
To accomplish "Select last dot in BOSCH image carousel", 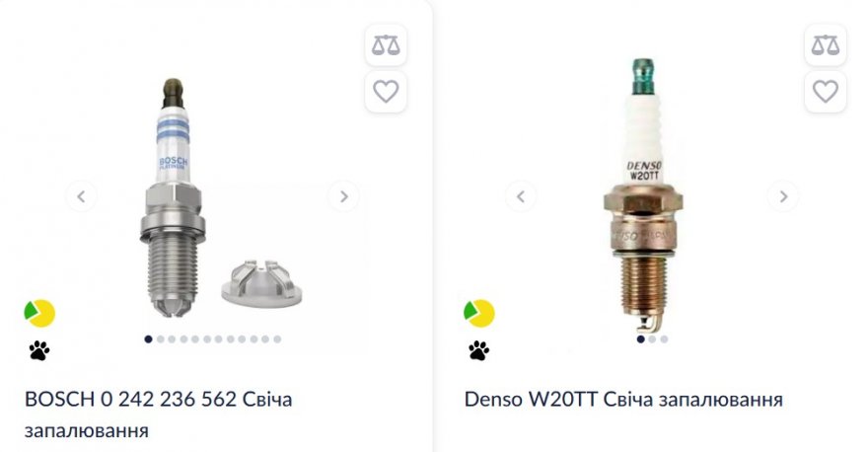I will coord(277,339).
